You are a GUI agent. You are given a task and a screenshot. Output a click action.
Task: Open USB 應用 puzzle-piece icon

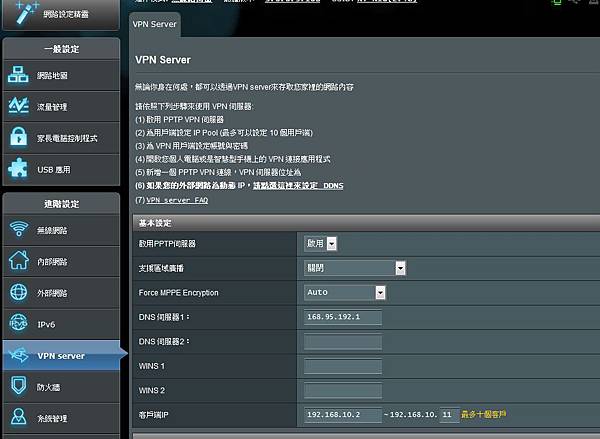[18, 168]
